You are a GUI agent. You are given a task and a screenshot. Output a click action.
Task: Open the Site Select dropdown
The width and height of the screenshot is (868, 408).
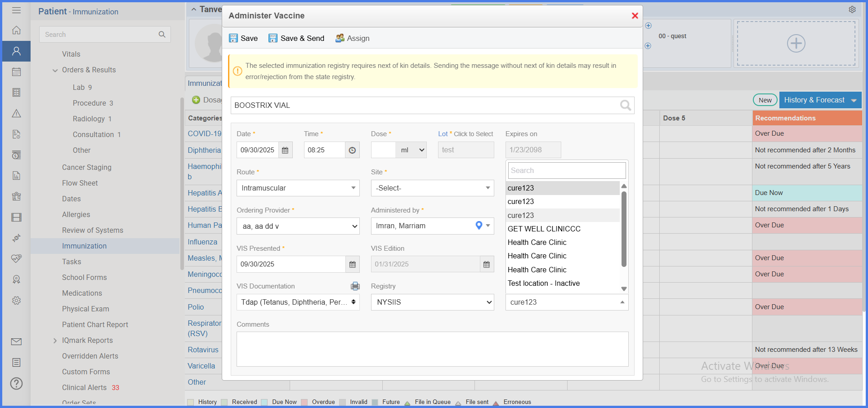pos(432,188)
